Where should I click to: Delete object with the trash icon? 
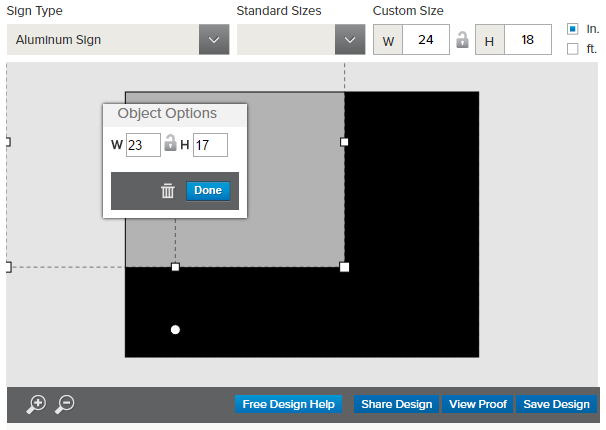tap(168, 191)
